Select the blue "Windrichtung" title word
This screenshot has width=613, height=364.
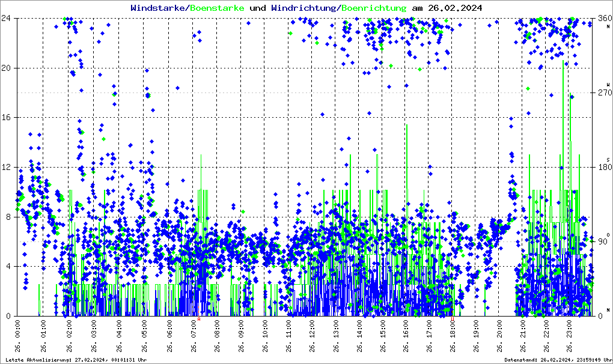point(303,8)
